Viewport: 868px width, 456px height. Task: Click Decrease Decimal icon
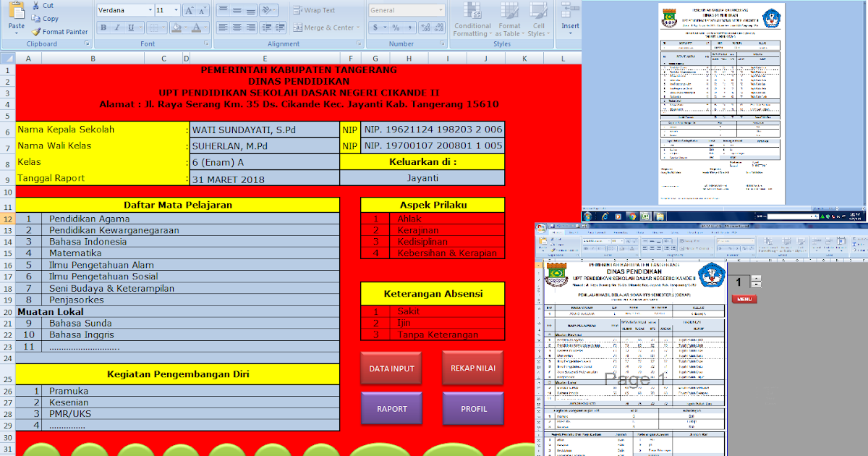[x=437, y=28]
